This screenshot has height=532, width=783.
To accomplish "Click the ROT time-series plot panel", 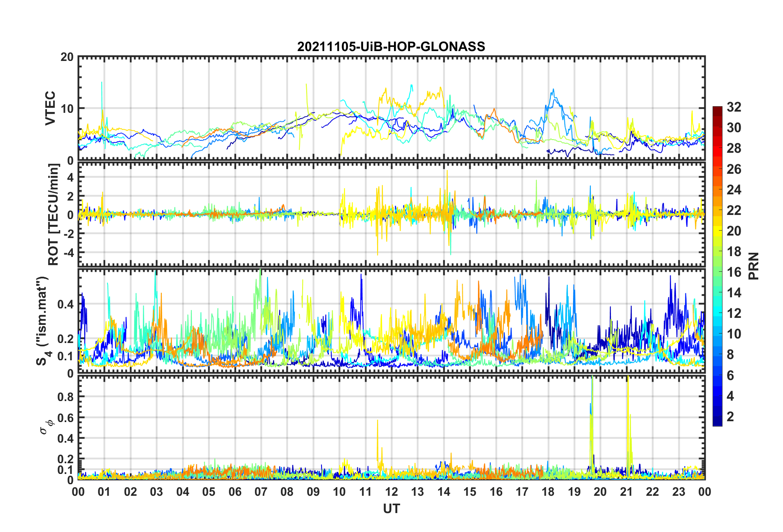I will [x=391, y=215].
